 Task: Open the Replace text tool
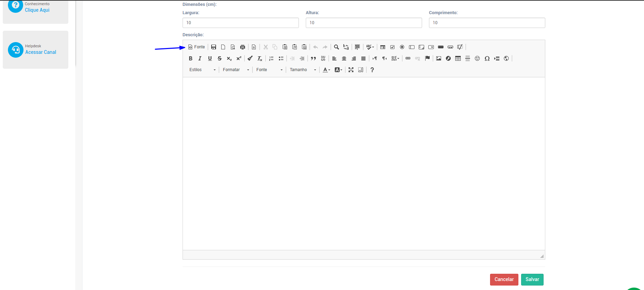coord(346,47)
